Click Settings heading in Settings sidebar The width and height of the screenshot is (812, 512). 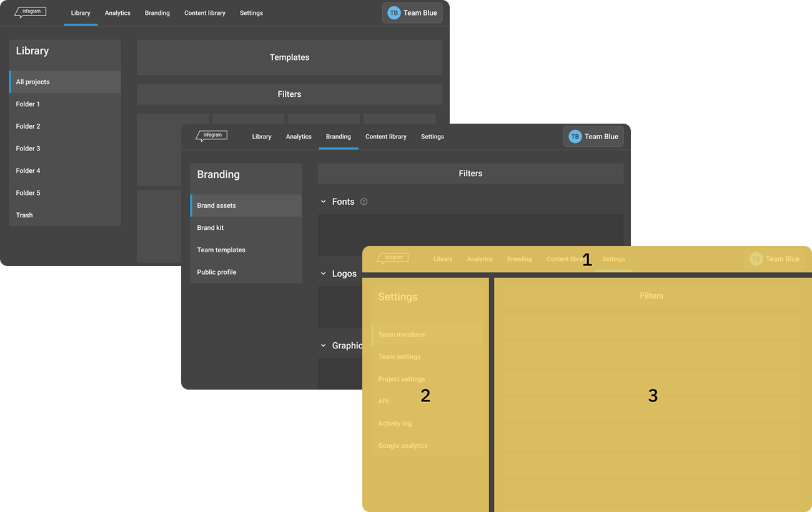click(x=398, y=297)
